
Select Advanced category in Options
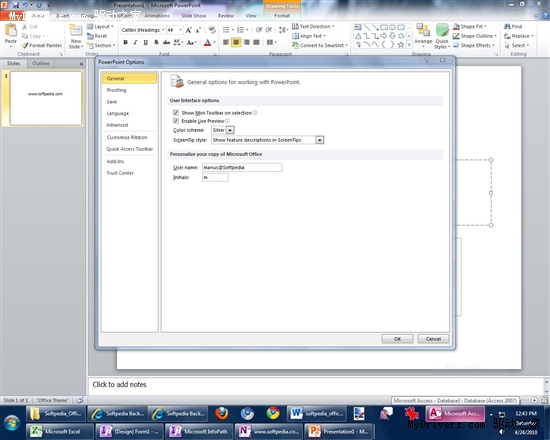[x=129, y=125]
